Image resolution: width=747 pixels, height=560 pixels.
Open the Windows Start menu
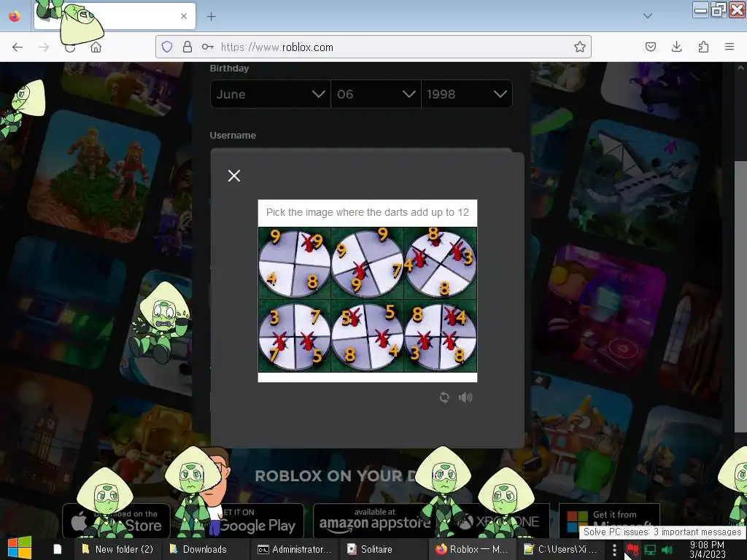(x=19, y=548)
